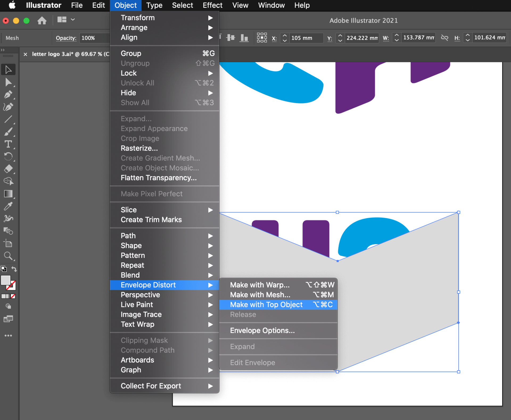Expand the Path submenu
This screenshot has width=511, height=420.
point(164,236)
